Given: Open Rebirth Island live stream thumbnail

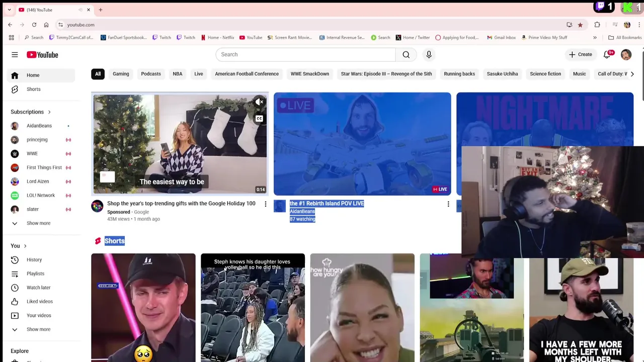Looking at the screenshot, I should pos(362,144).
